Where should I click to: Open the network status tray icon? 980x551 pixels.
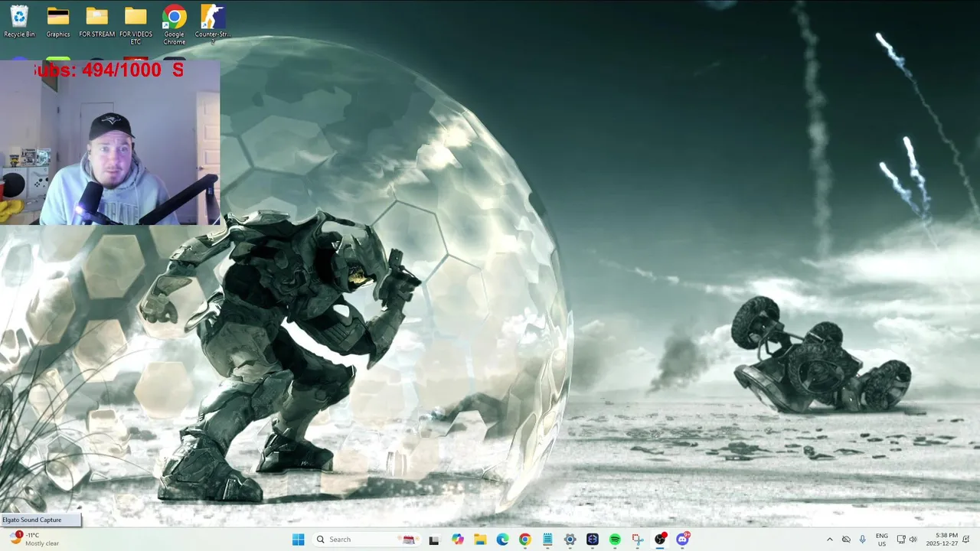coord(901,540)
